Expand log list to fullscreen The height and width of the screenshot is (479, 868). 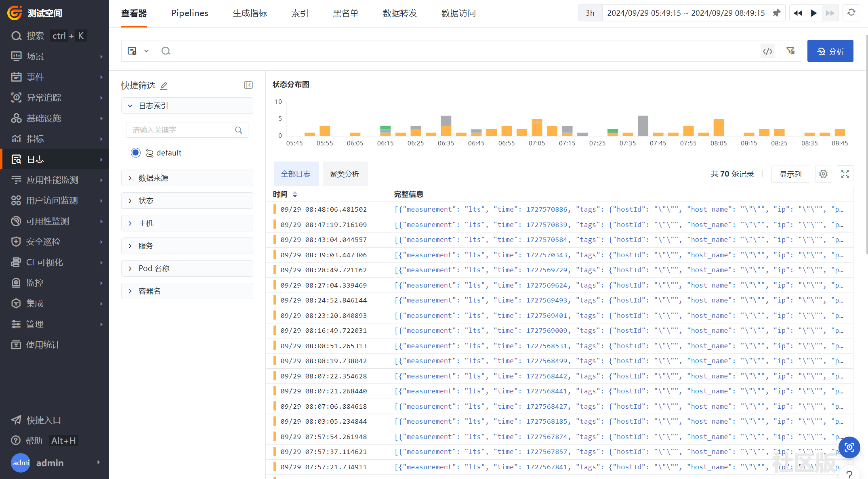845,174
